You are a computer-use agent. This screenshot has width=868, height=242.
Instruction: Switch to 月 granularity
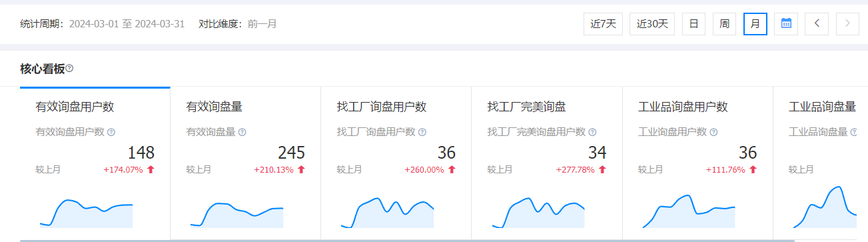point(755,24)
